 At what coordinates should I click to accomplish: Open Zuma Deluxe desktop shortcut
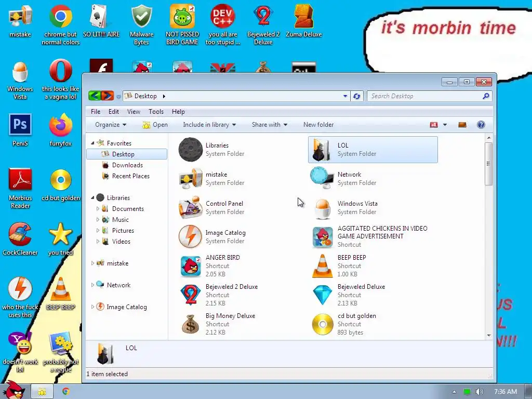pyautogui.click(x=303, y=21)
